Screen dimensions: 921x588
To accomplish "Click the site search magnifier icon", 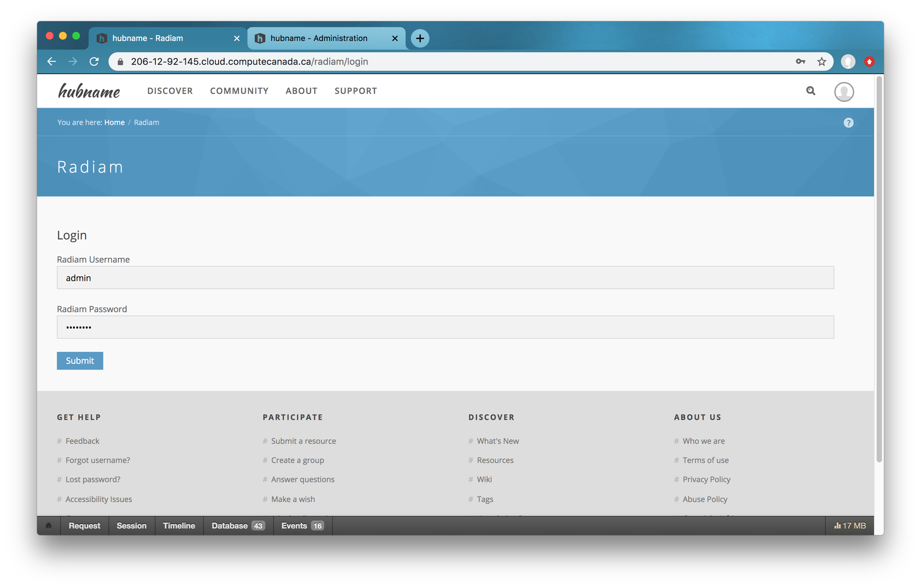I will tap(810, 91).
